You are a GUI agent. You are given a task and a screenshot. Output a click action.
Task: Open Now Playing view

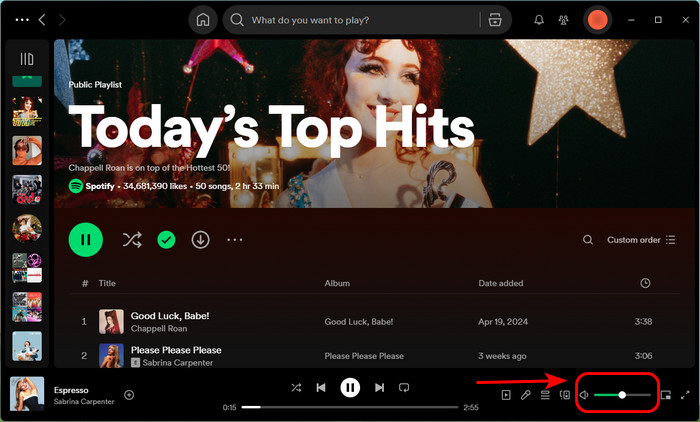506,395
